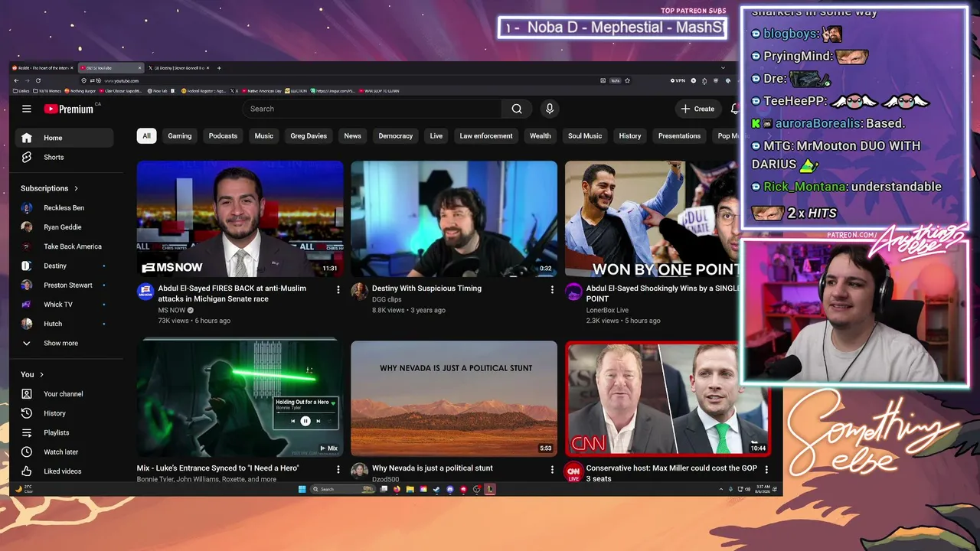Image resolution: width=980 pixels, height=551 pixels.
Task: Open File Explorer from the taskbar
Action: click(410, 489)
